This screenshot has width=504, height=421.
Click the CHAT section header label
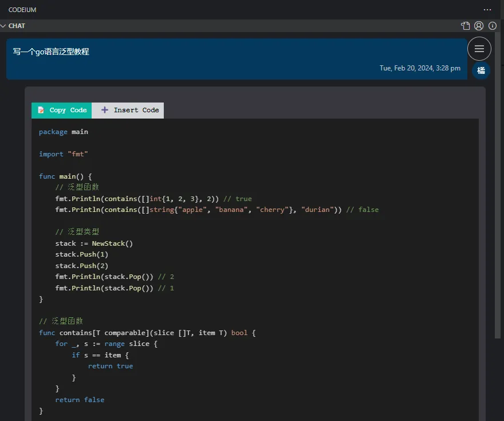coord(17,26)
